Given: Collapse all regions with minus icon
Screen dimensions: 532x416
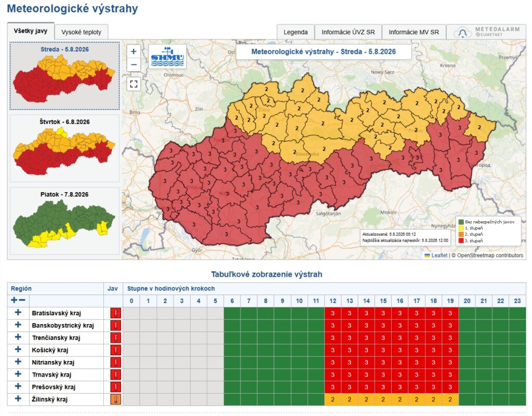Looking at the screenshot, I should pos(22,300).
